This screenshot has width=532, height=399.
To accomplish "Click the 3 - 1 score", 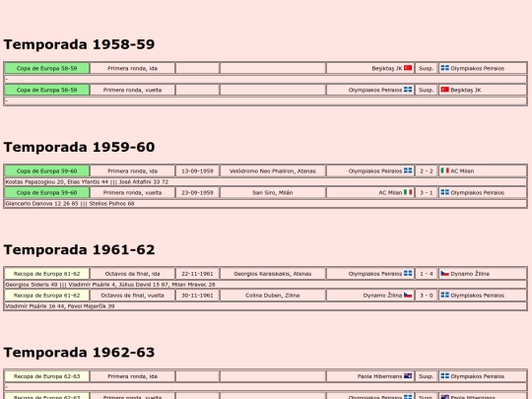I will click(427, 193).
